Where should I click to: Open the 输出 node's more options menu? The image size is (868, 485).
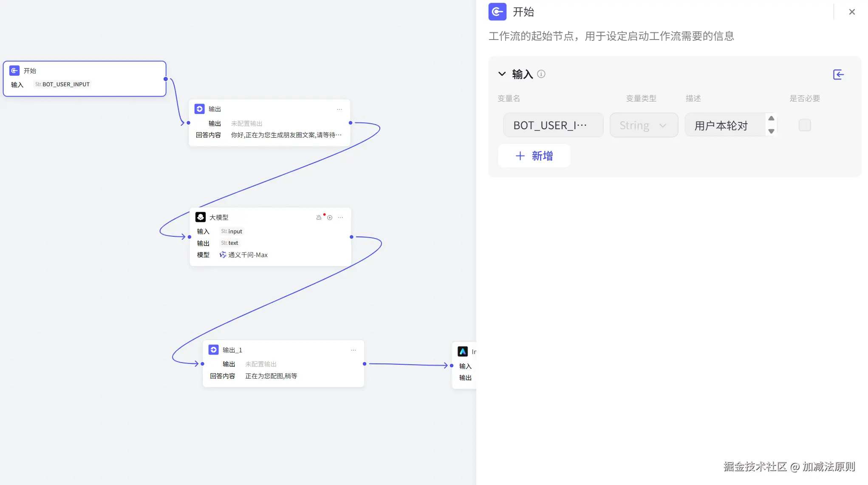(339, 109)
